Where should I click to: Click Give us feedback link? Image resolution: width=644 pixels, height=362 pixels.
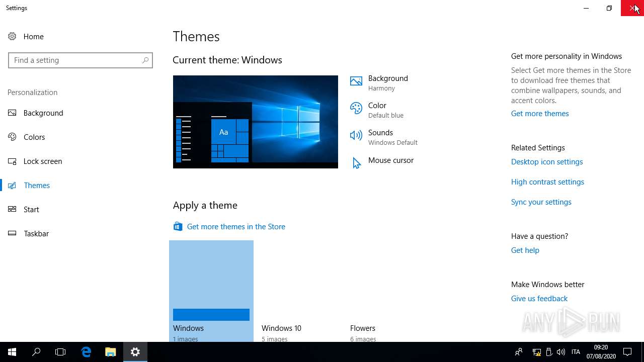point(539,298)
